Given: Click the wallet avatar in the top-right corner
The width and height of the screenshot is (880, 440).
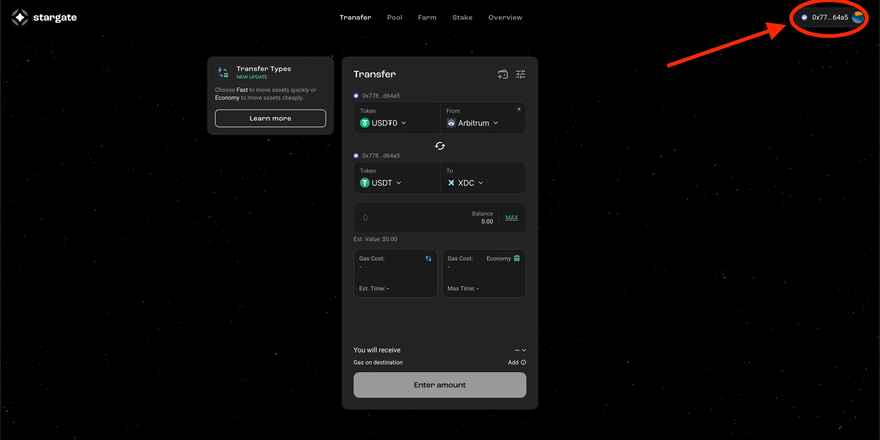Looking at the screenshot, I should [858, 17].
